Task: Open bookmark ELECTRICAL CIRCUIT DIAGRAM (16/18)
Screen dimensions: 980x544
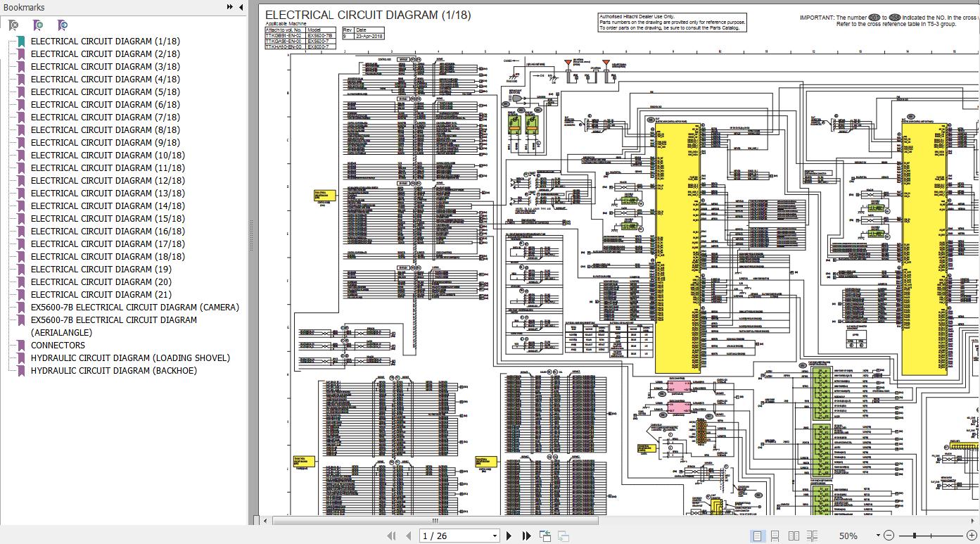Action: pyautogui.click(x=108, y=232)
